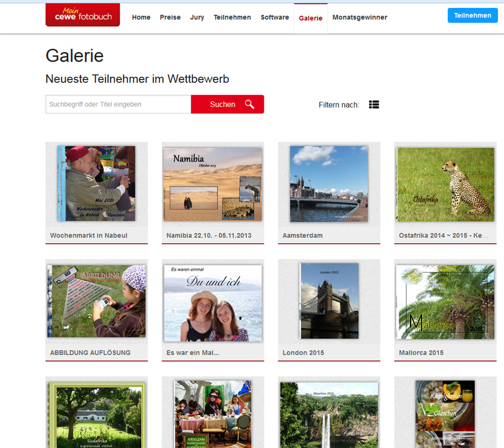This screenshot has height=448, width=504.
Task: Open the Software menu item
Action: click(x=274, y=17)
